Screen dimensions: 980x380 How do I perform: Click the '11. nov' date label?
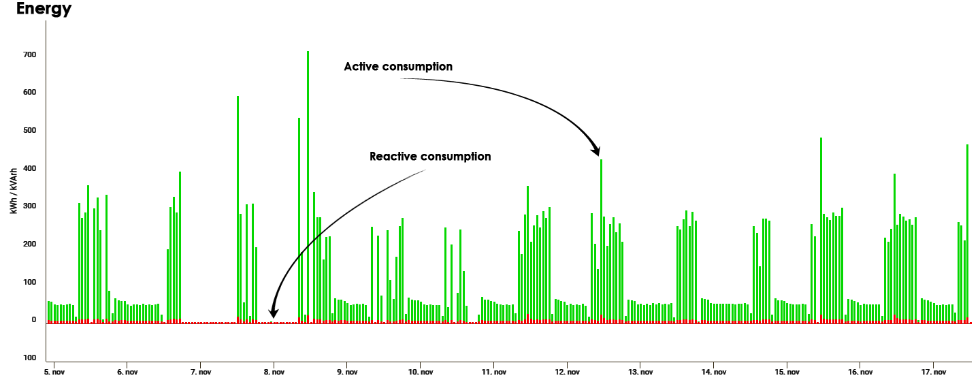coord(494,372)
